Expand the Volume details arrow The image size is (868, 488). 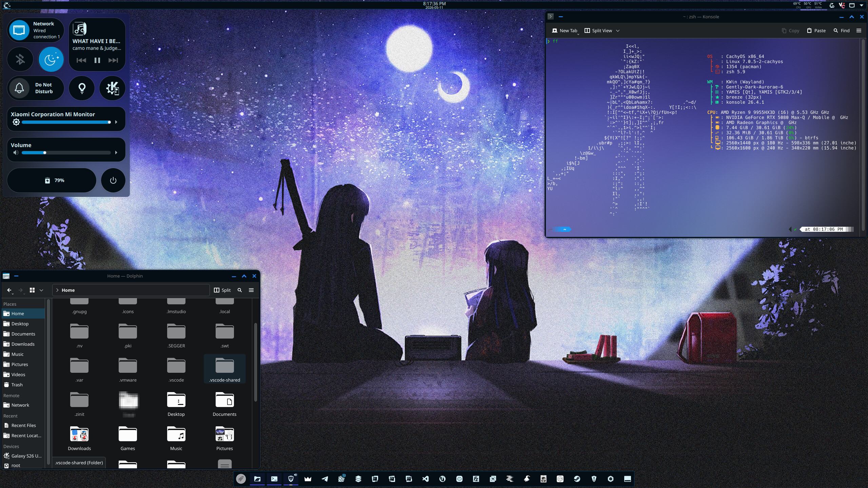(116, 152)
